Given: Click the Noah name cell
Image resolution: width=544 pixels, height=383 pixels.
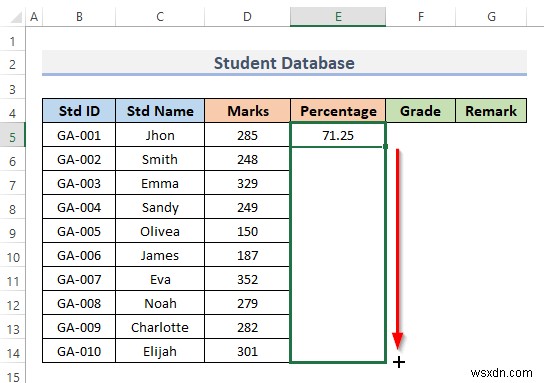Looking at the screenshot, I should (160, 303).
